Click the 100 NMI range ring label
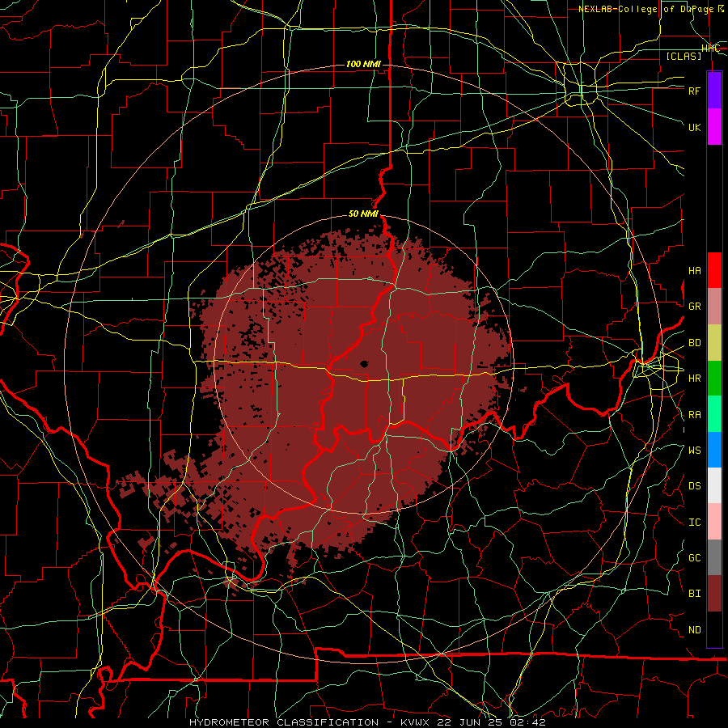 [x=363, y=64]
